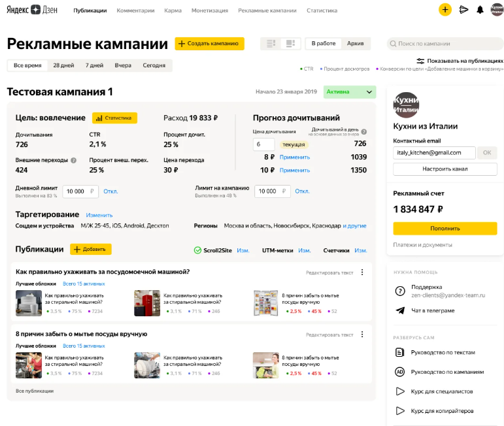Image resolution: width=504 pixels, height=426 pixels.
Task: Click the user avatar in top bar
Action: [x=497, y=10]
